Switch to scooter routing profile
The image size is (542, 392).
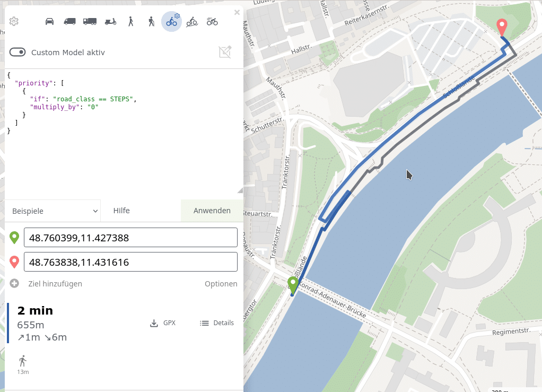[x=110, y=21]
